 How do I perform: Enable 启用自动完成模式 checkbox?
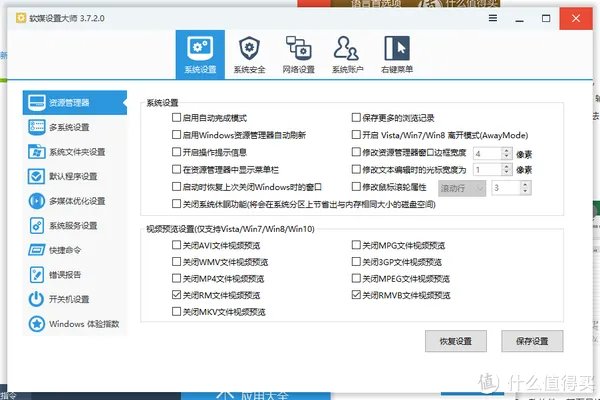176,118
